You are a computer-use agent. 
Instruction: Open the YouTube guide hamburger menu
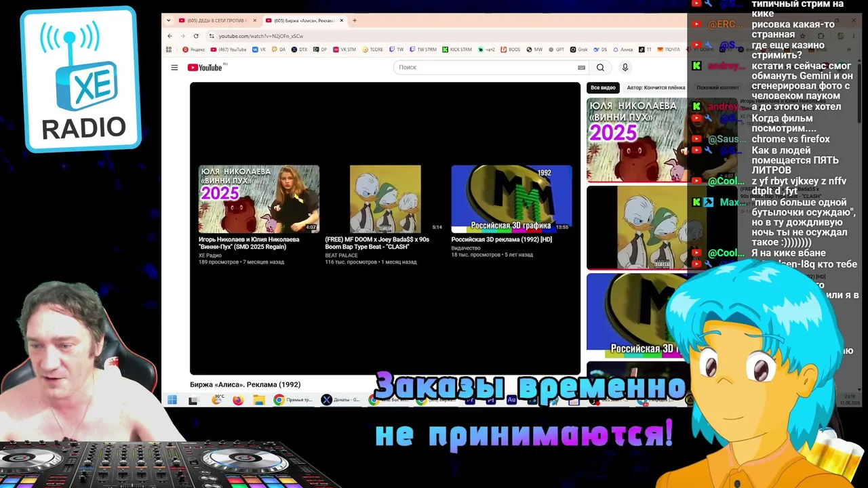174,67
